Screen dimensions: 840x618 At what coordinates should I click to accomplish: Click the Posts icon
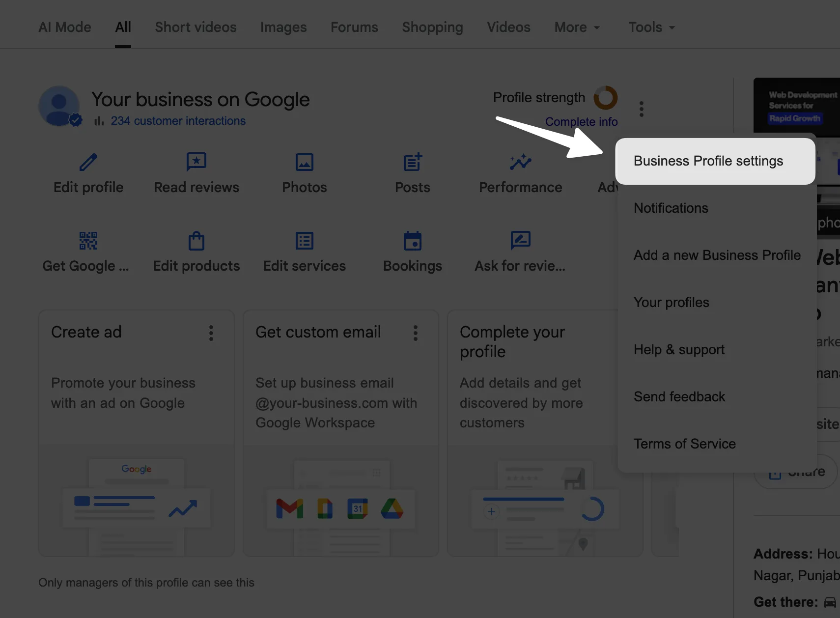coord(413,162)
